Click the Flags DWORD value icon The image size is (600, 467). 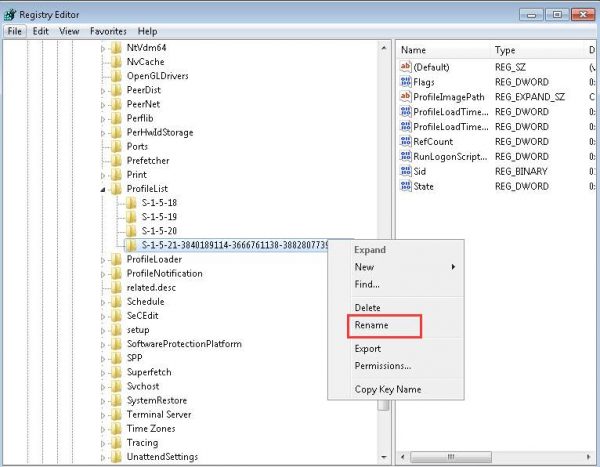tap(406, 82)
